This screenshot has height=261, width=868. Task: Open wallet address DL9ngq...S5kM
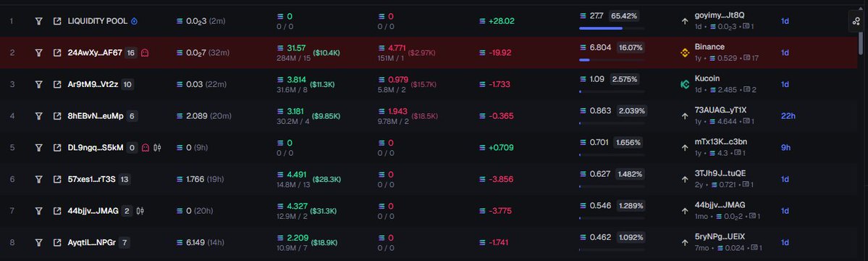96,147
